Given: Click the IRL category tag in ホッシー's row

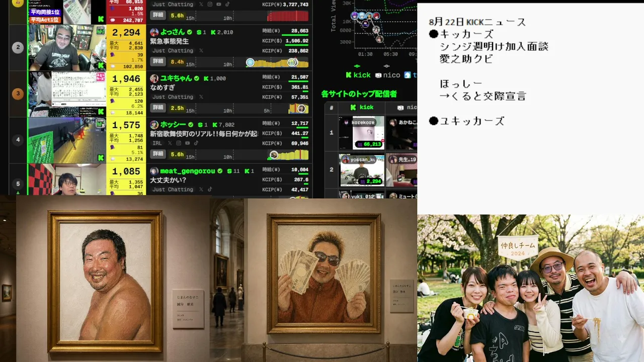Looking at the screenshot, I should (157, 143).
